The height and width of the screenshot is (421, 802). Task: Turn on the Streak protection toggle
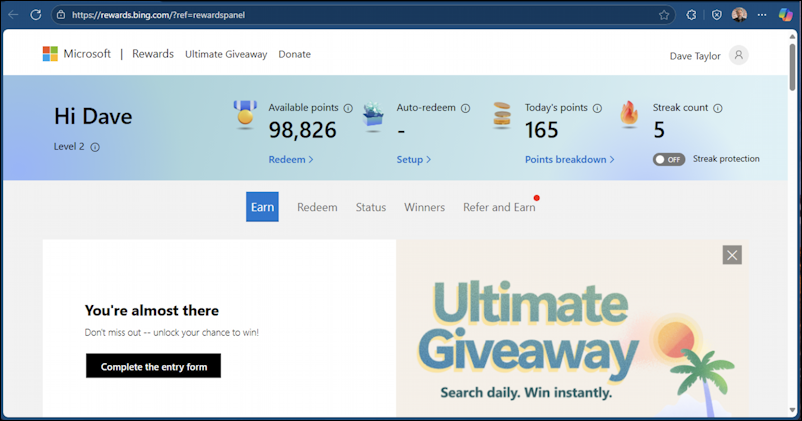[669, 159]
